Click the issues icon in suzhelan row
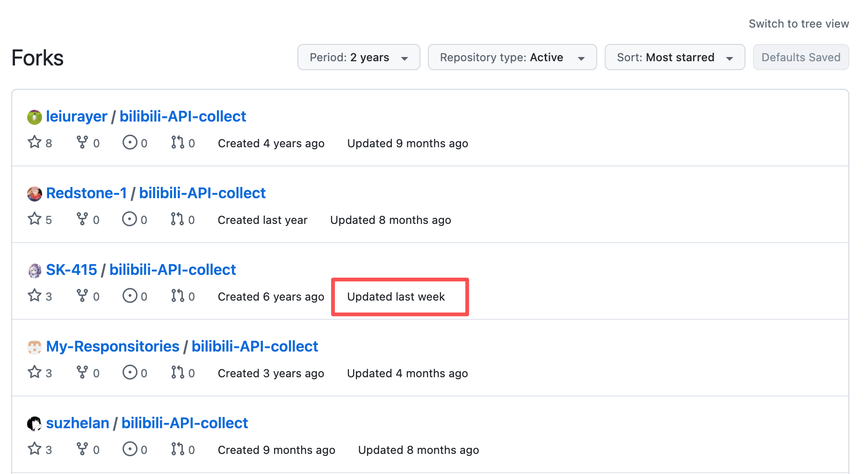The height and width of the screenshot is (474, 868). 130,449
